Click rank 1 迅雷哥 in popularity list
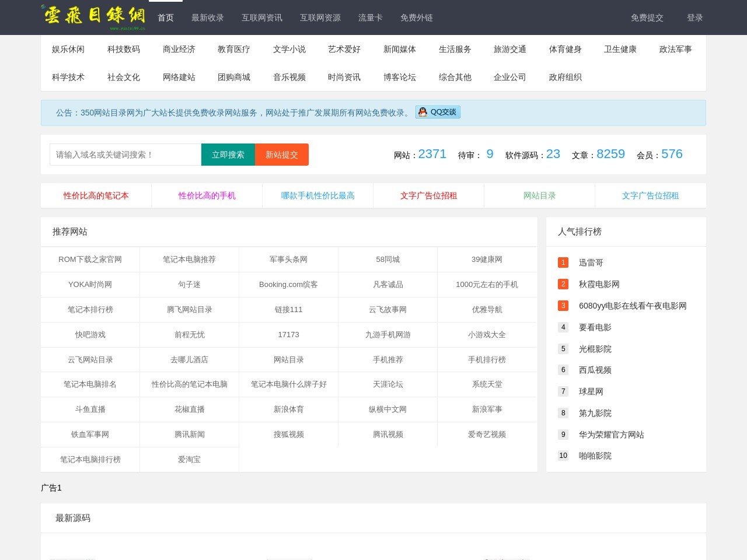This screenshot has width=747, height=560. click(591, 262)
